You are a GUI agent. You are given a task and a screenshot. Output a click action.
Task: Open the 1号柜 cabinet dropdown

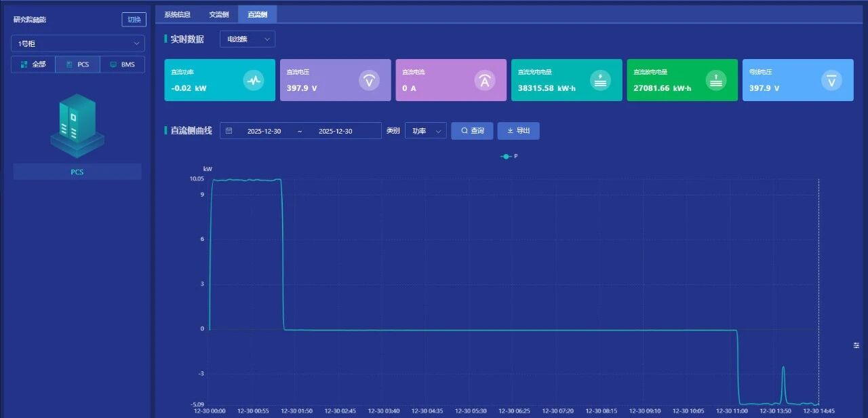pyautogui.click(x=77, y=43)
